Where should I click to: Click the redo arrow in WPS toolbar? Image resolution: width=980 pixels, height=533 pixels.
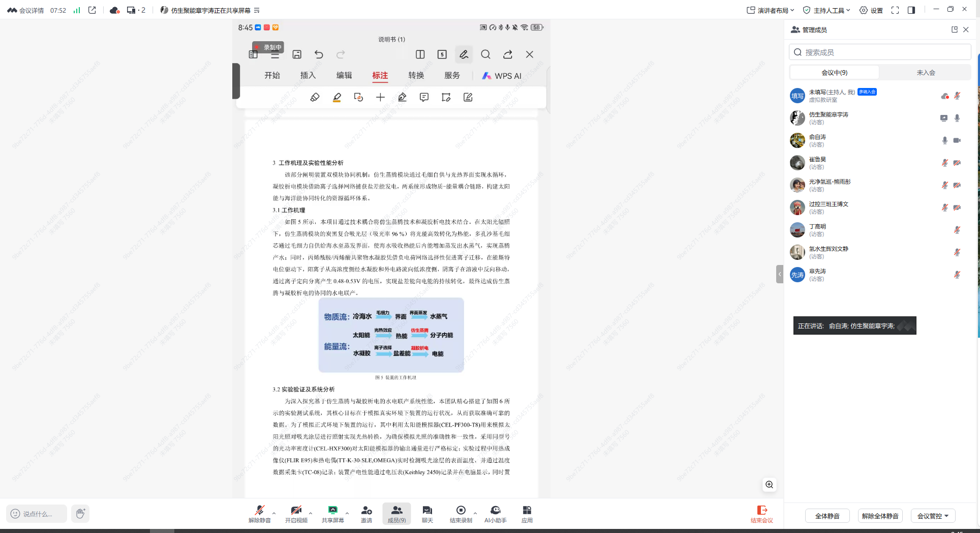(x=341, y=54)
